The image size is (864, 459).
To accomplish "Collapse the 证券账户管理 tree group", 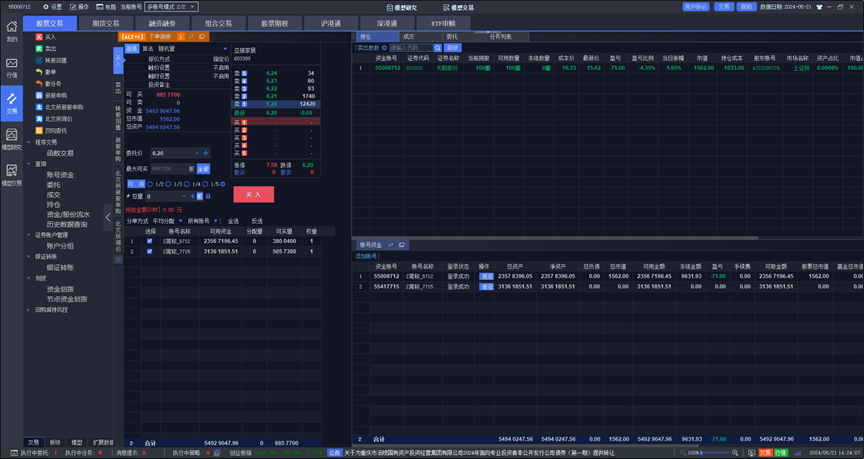I will click(x=29, y=235).
